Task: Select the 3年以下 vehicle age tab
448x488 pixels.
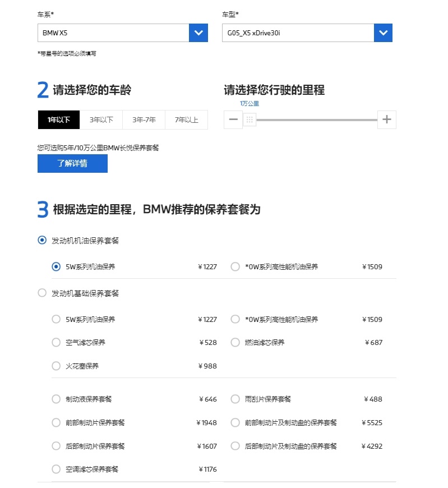Action: (101, 119)
